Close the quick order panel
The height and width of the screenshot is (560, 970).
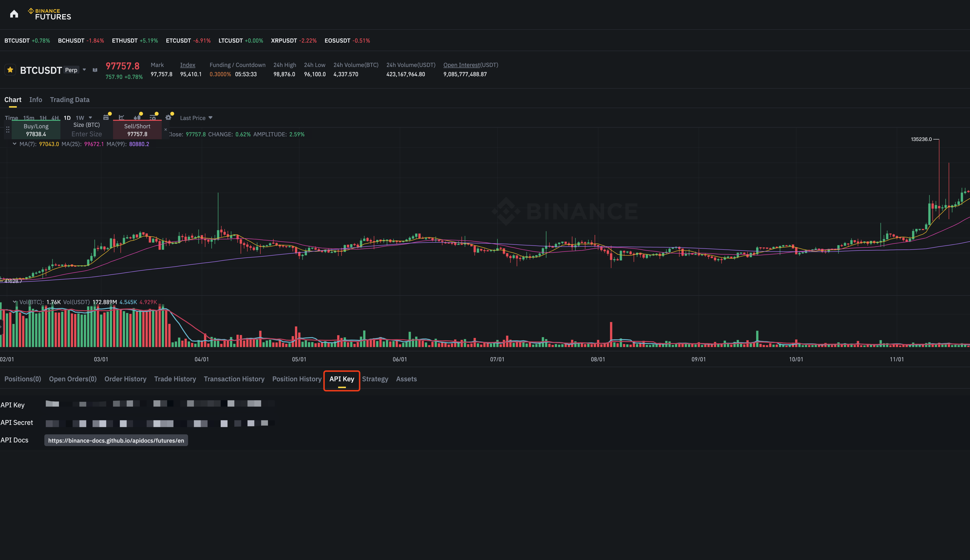coord(166,130)
